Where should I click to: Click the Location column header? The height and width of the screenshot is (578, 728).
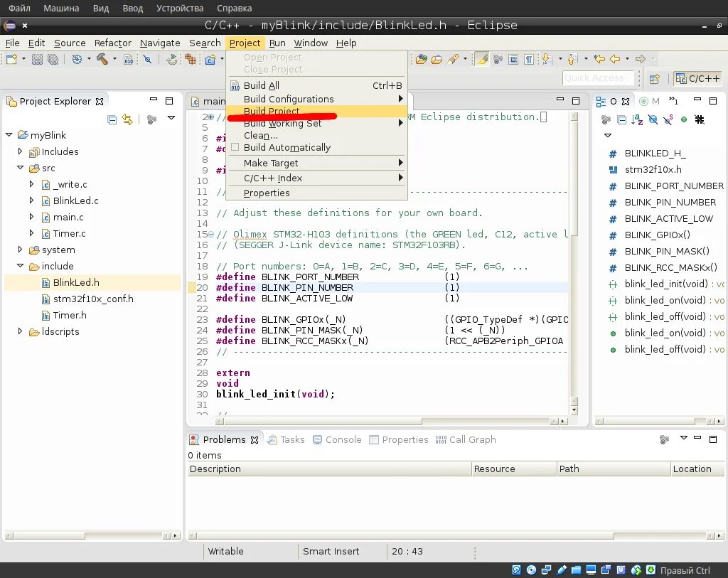point(698,469)
